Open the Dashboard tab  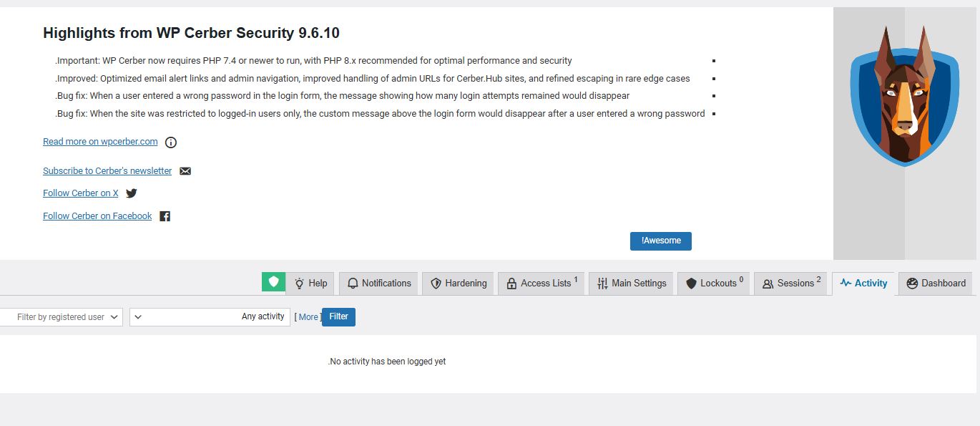coord(936,284)
